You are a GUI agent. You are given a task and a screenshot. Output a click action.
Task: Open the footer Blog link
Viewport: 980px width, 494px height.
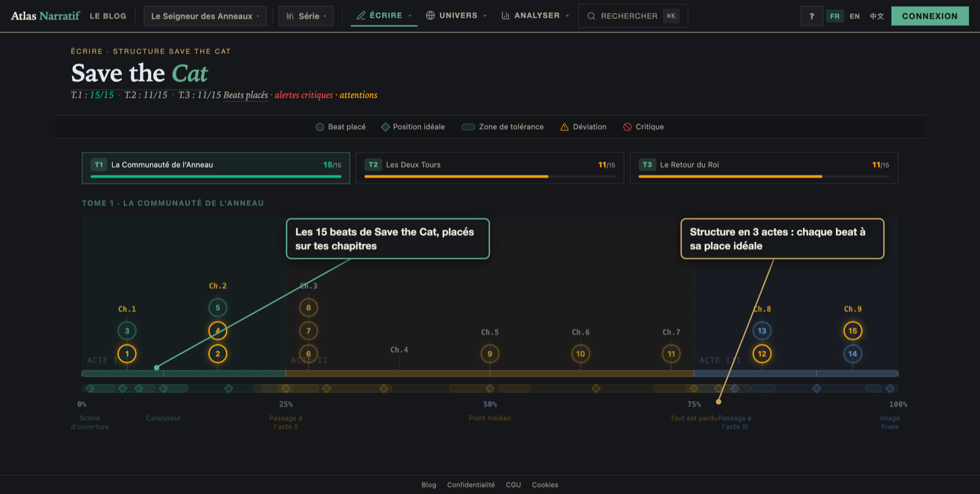tap(429, 485)
